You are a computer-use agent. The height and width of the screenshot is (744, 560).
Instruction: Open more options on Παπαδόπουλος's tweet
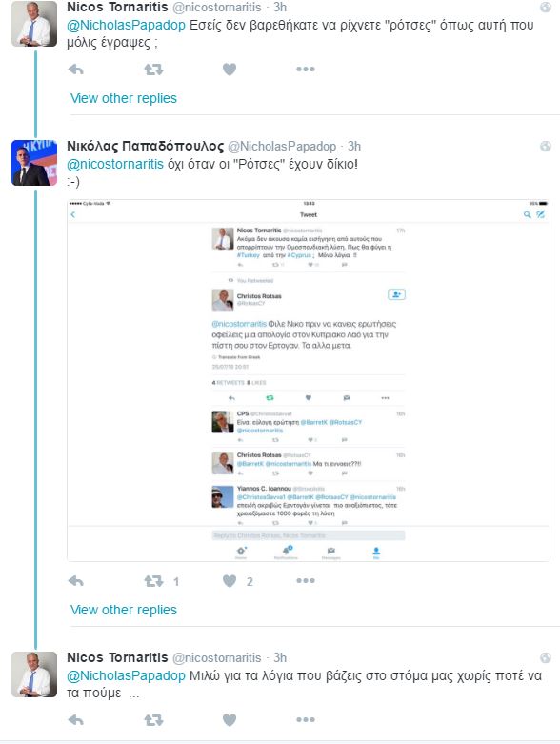[x=306, y=580]
